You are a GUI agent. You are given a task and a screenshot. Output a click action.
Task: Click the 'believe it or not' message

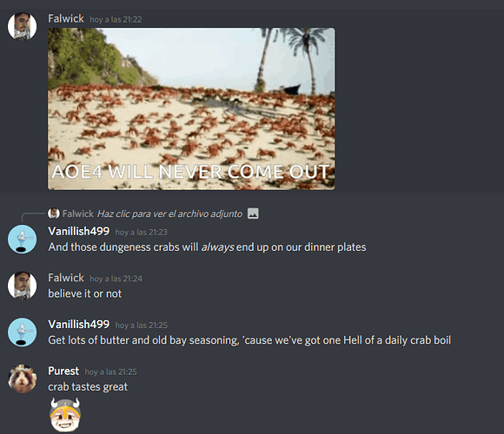tap(85, 293)
